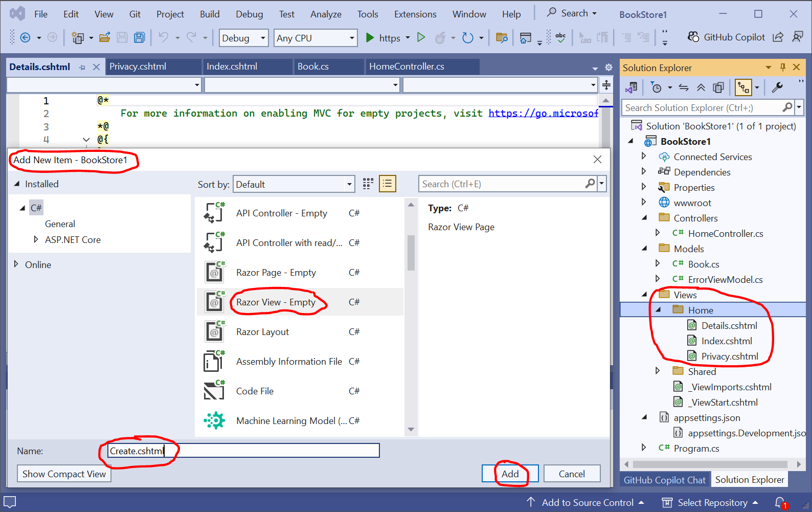Click the Undo toolbar icon
812x512 pixels.
(x=164, y=37)
